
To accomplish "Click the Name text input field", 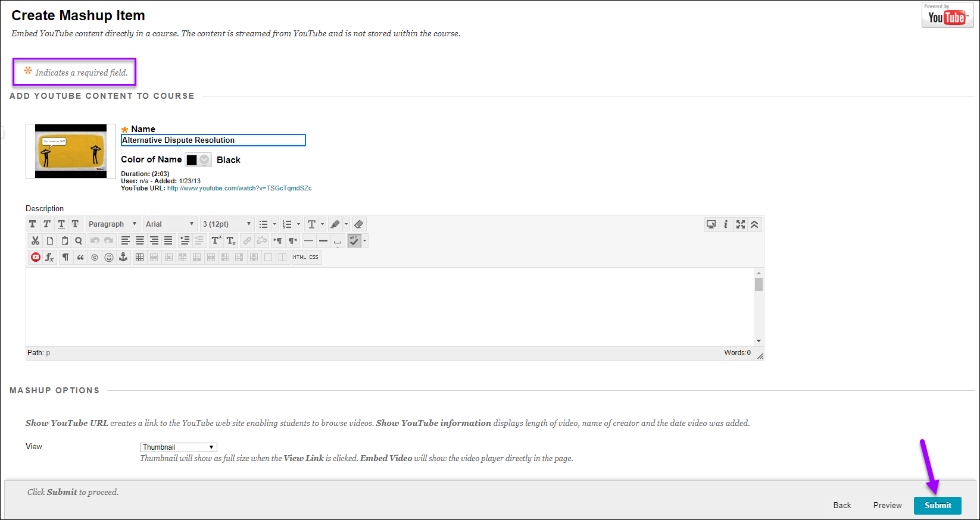I will point(213,140).
